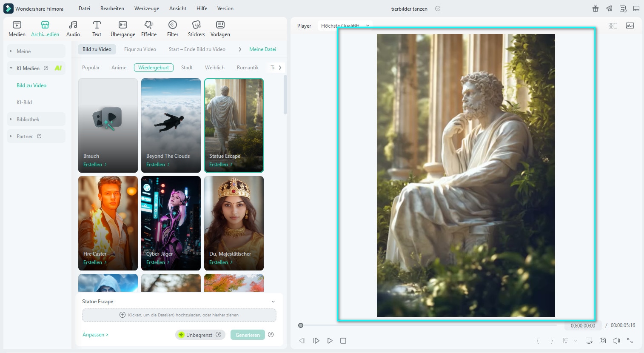Image resolution: width=644 pixels, height=353 pixels.
Task: Click help icon next to Partner
Action: [39, 136]
